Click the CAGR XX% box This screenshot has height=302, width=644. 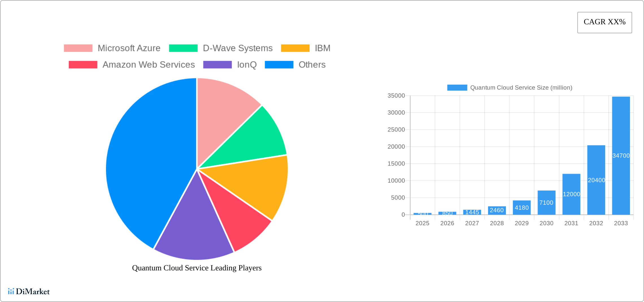coord(604,22)
